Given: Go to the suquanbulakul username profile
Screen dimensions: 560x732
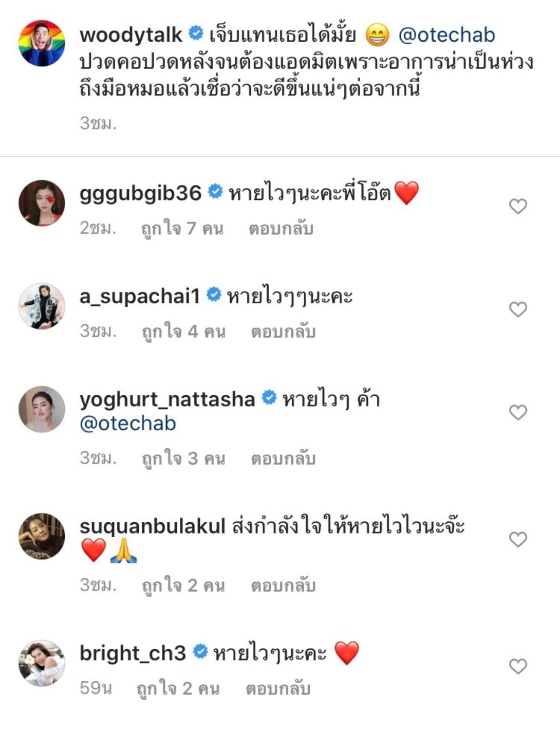Looking at the screenshot, I should (152, 526).
